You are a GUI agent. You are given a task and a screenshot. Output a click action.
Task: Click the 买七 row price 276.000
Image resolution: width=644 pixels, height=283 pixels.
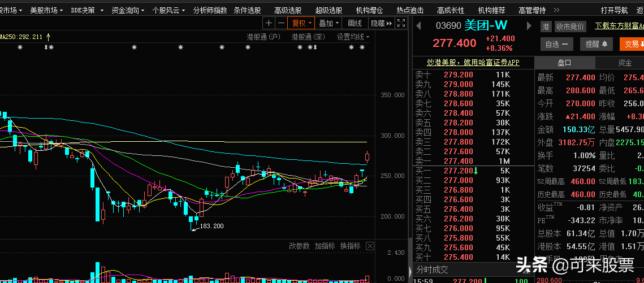click(459, 228)
